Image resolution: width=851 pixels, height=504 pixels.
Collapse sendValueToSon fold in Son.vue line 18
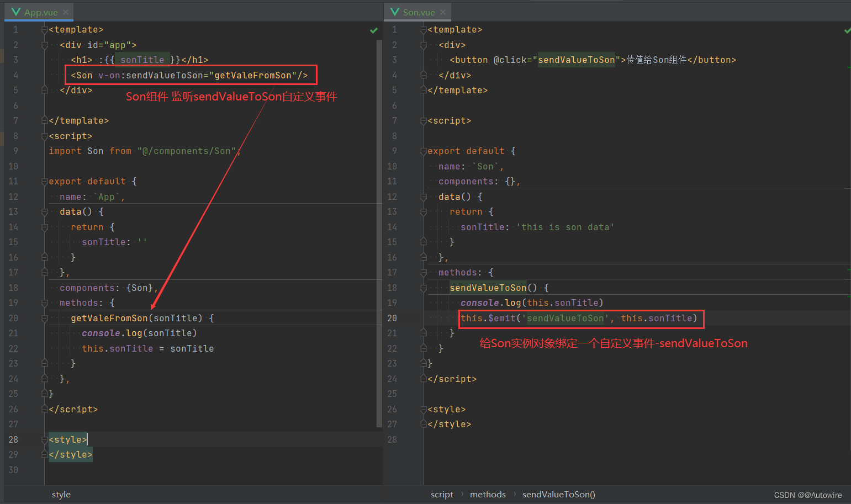424,288
